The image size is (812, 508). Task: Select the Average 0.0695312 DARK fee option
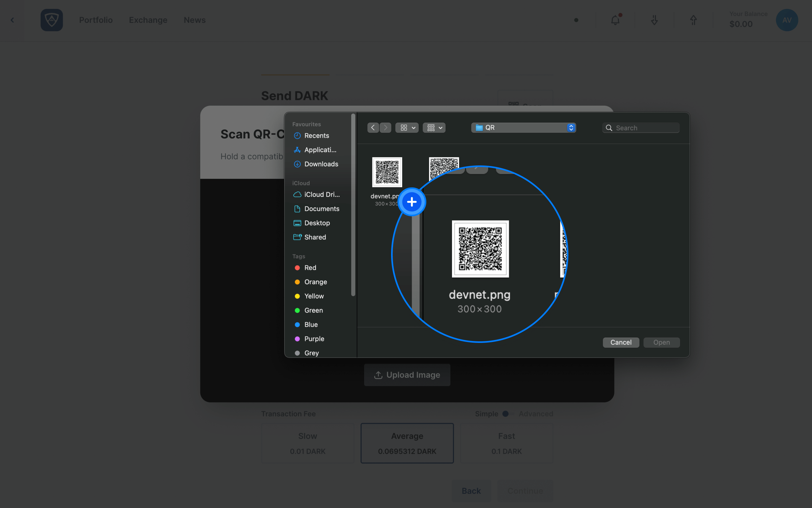click(x=407, y=443)
